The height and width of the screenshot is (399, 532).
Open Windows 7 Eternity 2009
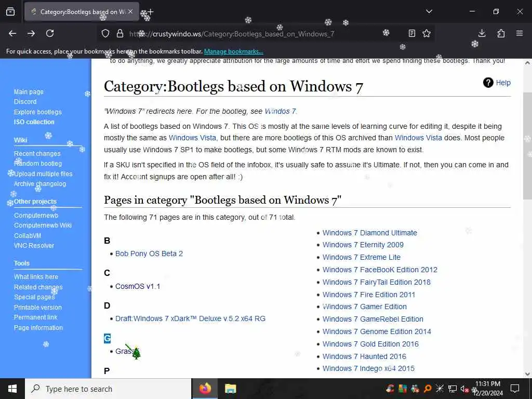[363, 245]
